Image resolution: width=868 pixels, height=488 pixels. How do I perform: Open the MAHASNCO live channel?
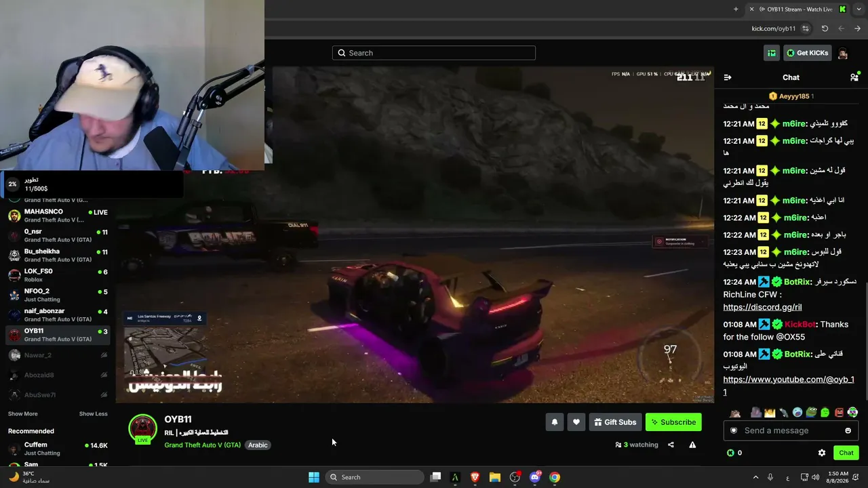click(x=58, y=216)
